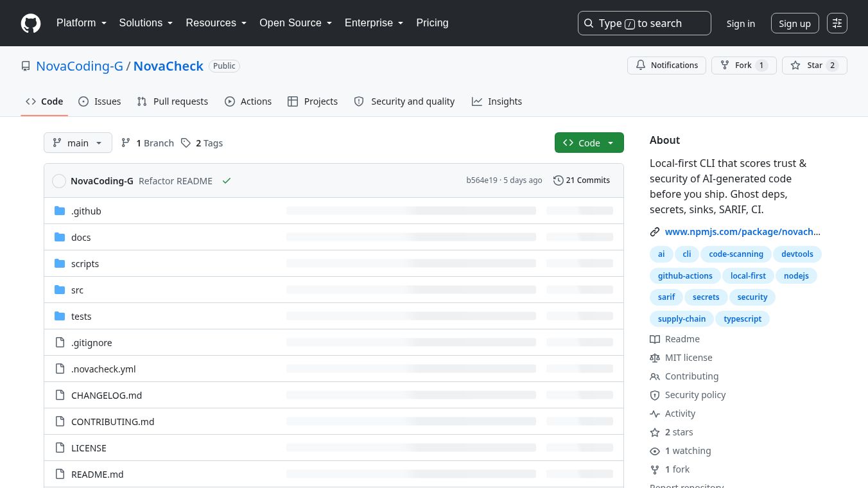This screenshot has height=488, width=868.
Task: Click the NovaCheck repository name link
Action: click(x=168, y=66)
